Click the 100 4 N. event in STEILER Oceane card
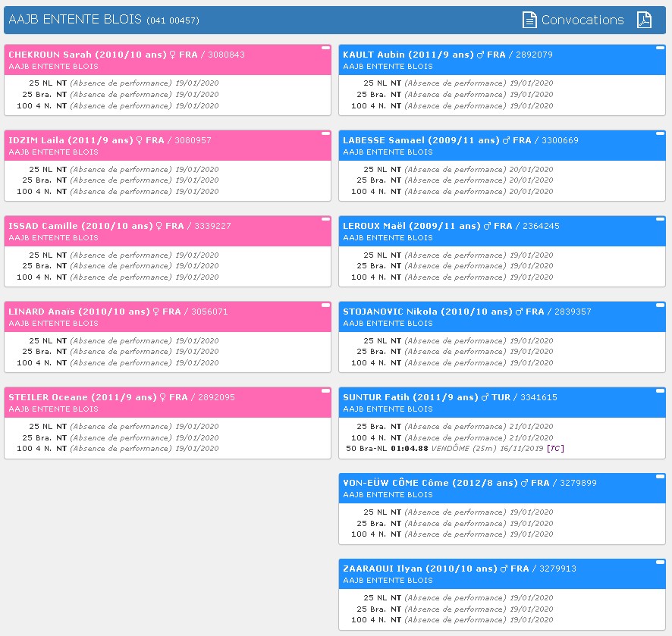The width and height of the screenshot is (672, 636). [x=34, y=448]
